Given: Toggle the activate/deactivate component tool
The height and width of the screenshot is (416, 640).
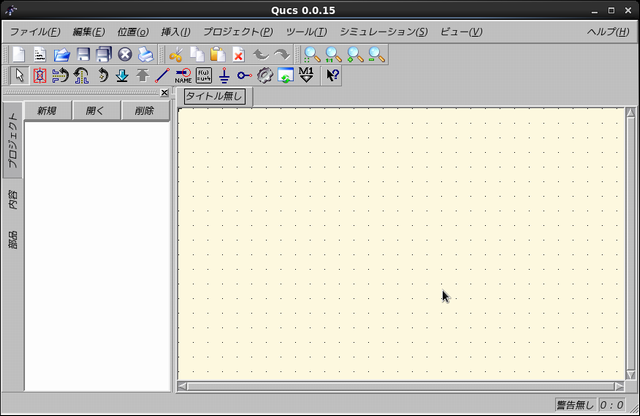Looking at the screenshot, I should coord(39,75).
